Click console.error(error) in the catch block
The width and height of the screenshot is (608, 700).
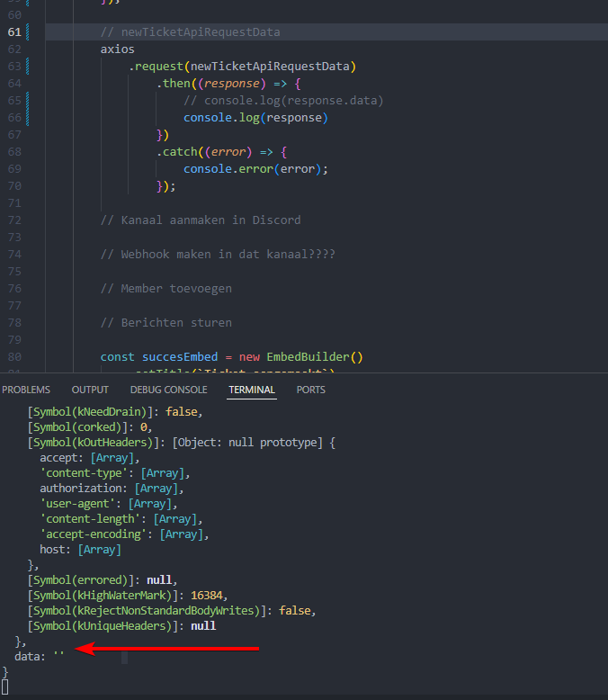255,169
